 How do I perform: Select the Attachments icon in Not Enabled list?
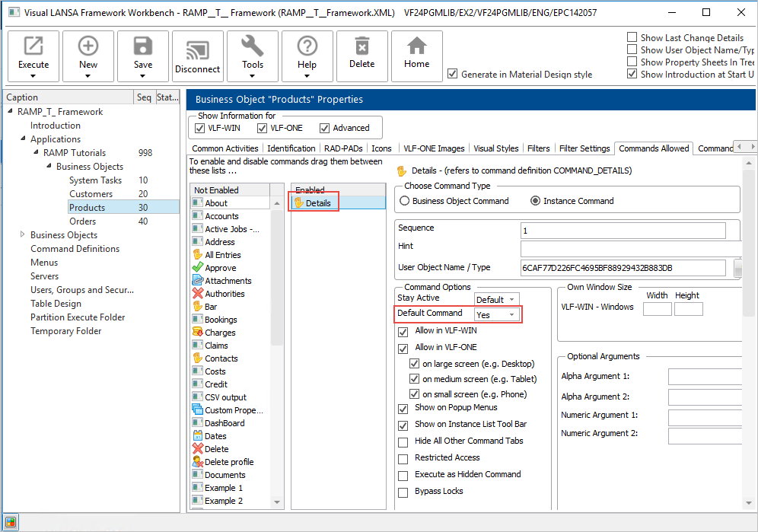[198, 281]
